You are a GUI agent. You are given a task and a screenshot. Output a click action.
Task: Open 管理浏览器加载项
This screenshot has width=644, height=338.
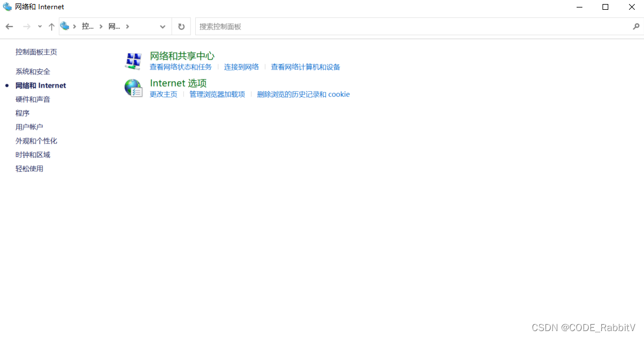pyautogui.click(x=217, y=94)
